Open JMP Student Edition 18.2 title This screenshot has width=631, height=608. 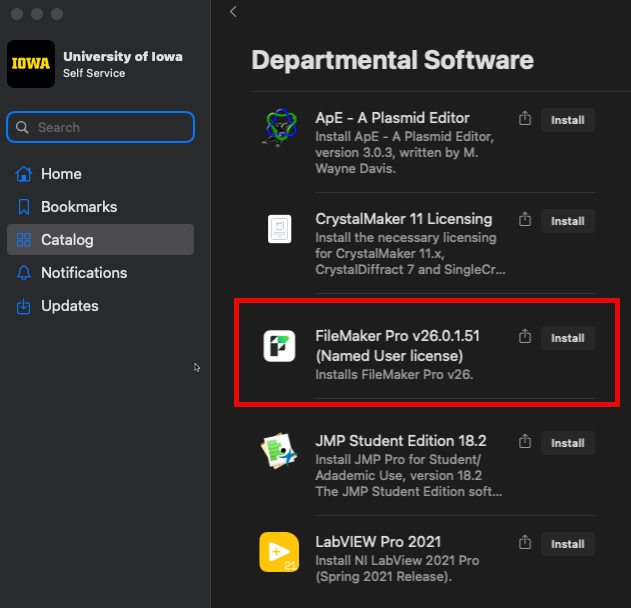pyautogui.click(x=401, y=441)
